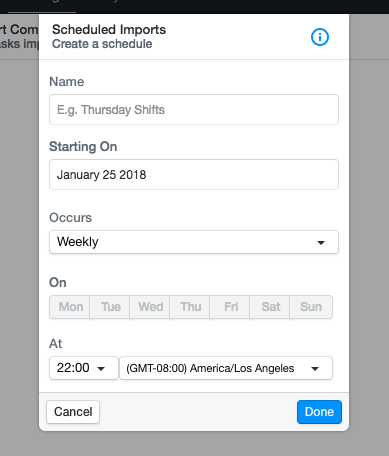Click the Scheduled Imports dialog title

[x=109, y=30]
